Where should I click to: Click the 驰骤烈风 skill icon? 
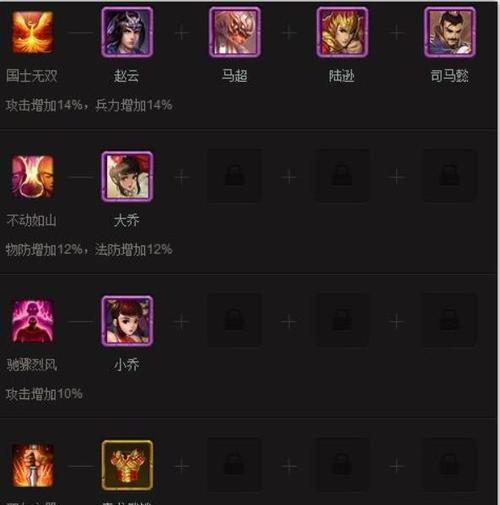coord(32,321)
